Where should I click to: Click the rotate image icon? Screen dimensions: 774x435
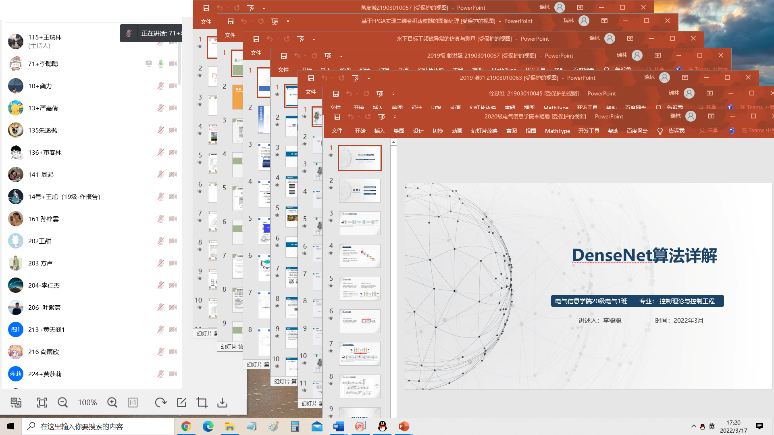click(160, 402)
